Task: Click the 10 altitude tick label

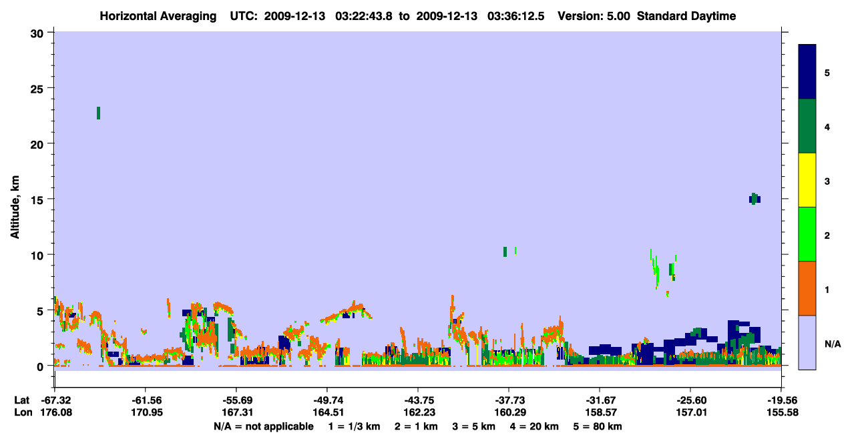Action: coord(39,255)
